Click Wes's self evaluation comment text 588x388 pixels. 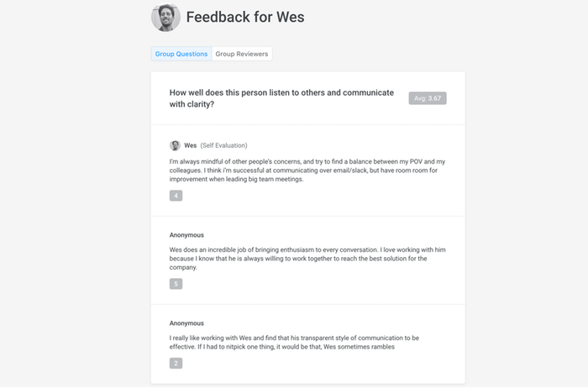tap(307, 170)
